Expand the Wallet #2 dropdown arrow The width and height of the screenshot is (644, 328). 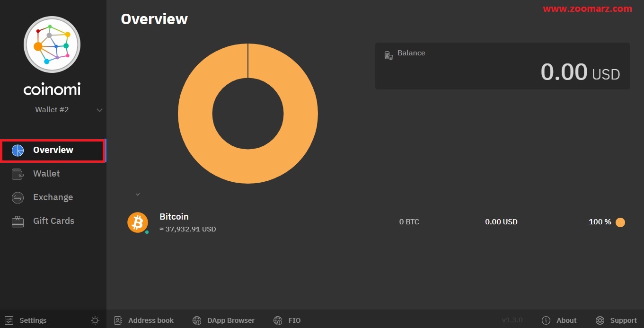coord(99,110)
